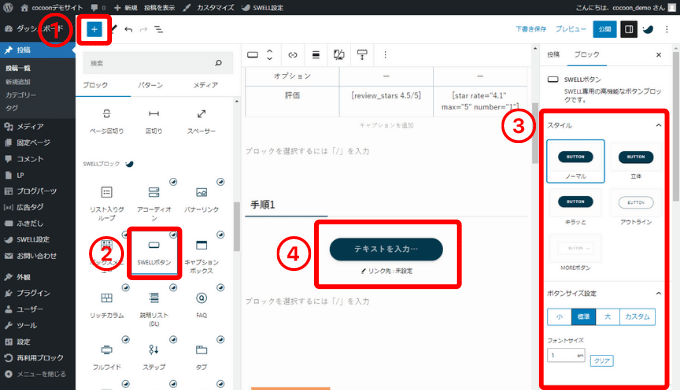Click the blue block inserter plus button
This screenshot has width=680, height=390.
pyautogui.click(x=94, y=29)
